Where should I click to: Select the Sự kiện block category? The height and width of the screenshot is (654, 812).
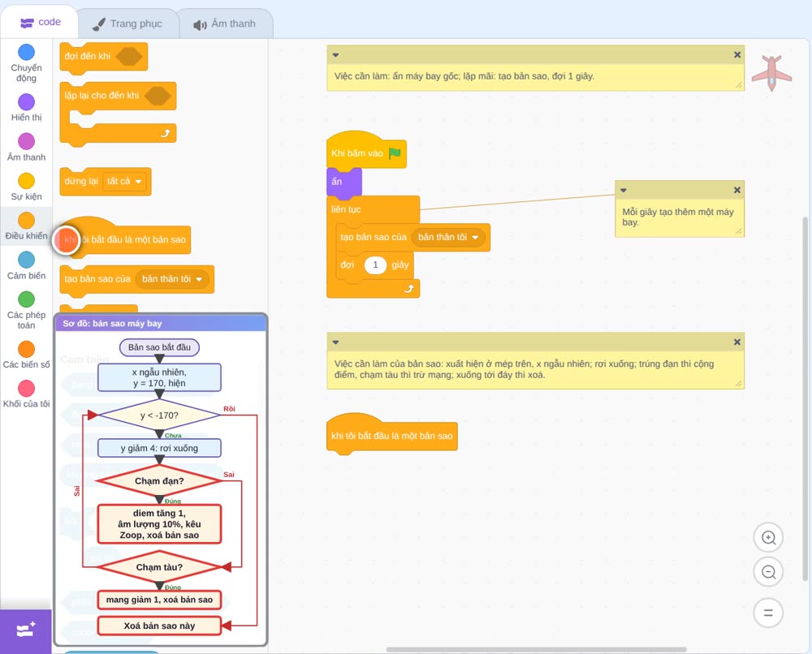click(x=26, y=187)
